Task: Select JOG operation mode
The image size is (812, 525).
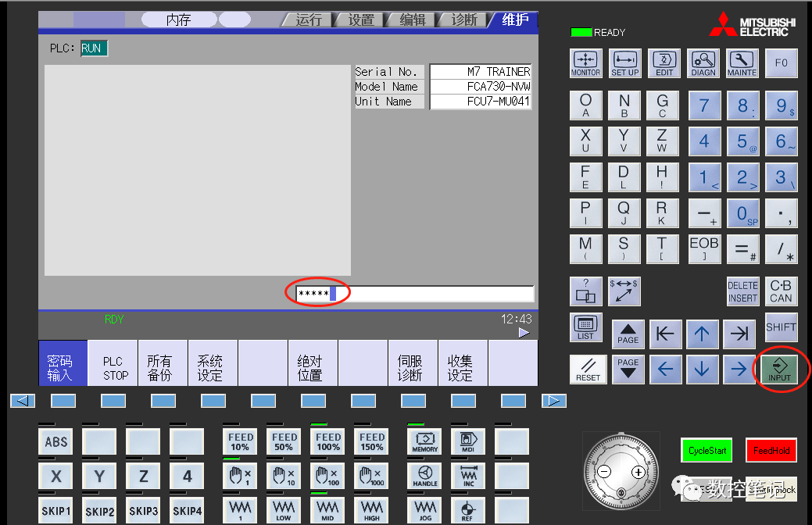Action: (x=425, y=510)
